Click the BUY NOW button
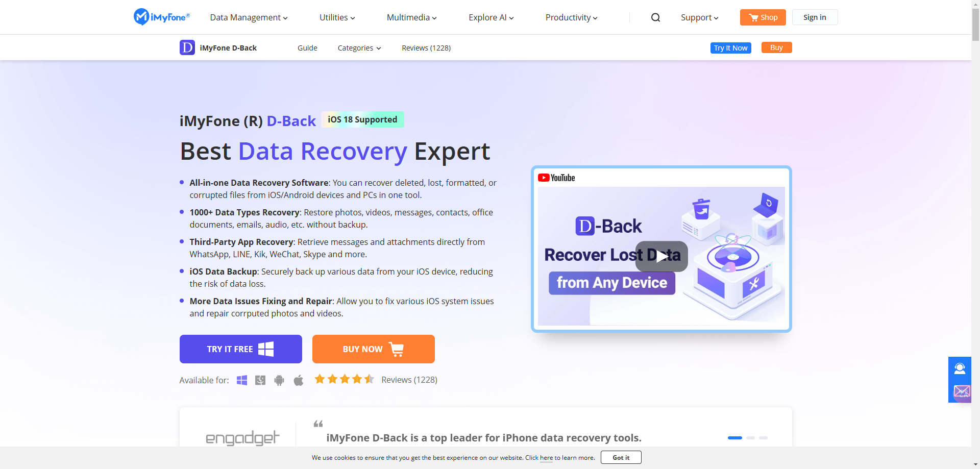Image resolution: width=980 pixels, height=469 pixels. tap(374, 349)
